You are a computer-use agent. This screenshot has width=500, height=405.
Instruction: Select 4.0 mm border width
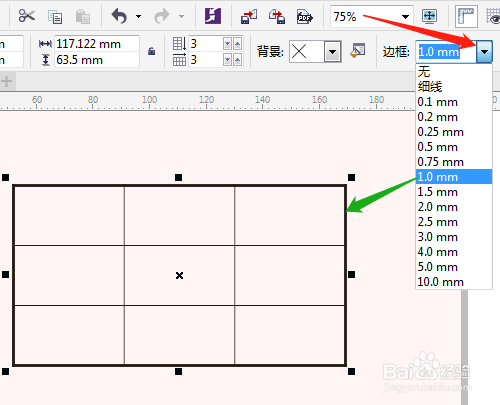[454, 252]
